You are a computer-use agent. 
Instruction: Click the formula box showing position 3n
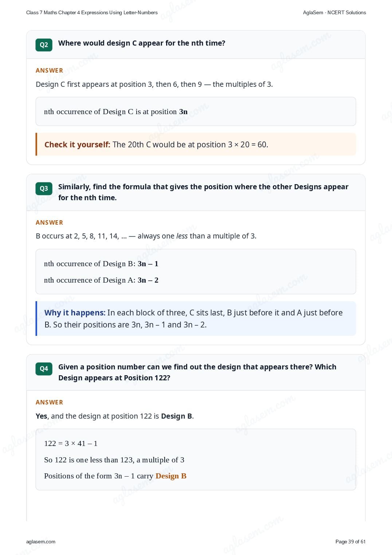(x=196, y=112)
